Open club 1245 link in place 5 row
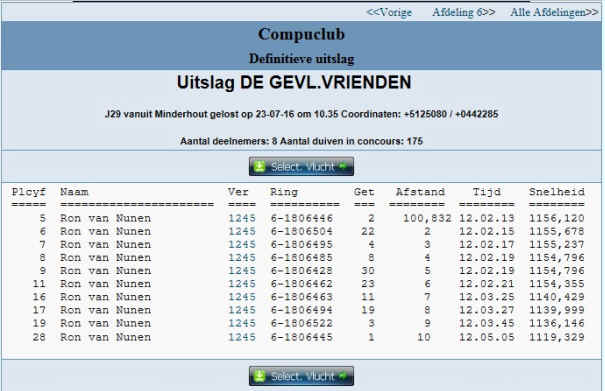Screen dimensions: 605x391 (242, 218)
